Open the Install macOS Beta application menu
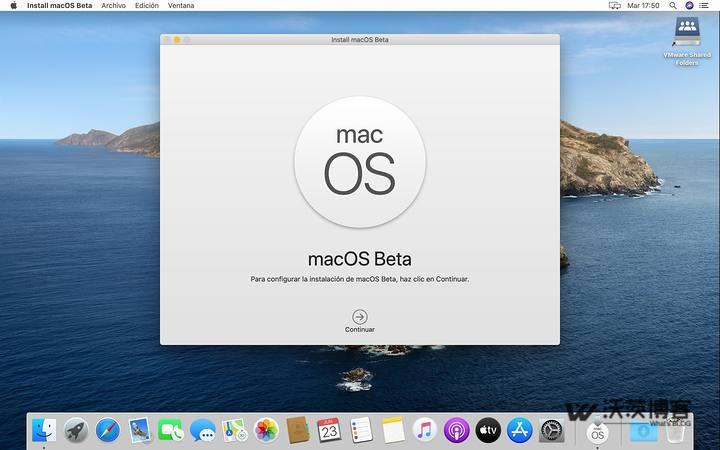This screenshot has width=720, height=450. coord(60,6)
